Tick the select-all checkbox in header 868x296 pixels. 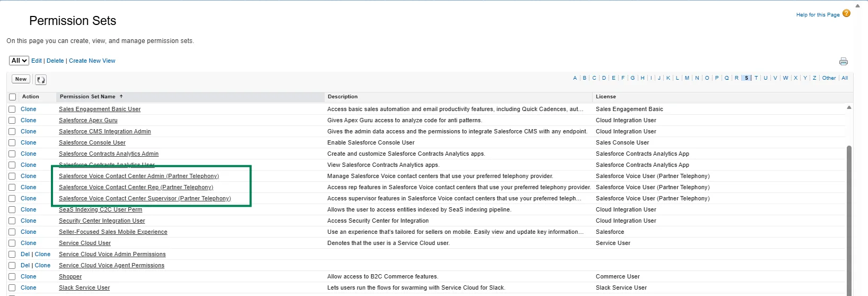(12, 97)
